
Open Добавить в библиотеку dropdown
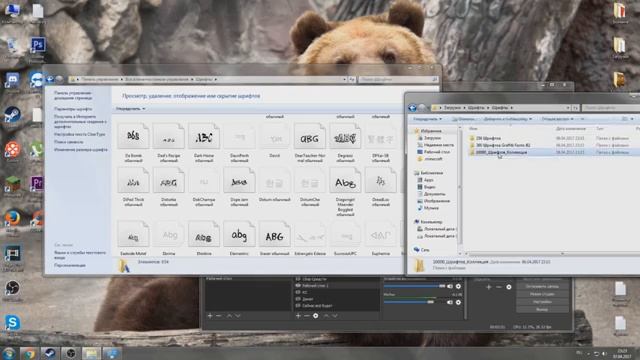[x=508, y=119]
